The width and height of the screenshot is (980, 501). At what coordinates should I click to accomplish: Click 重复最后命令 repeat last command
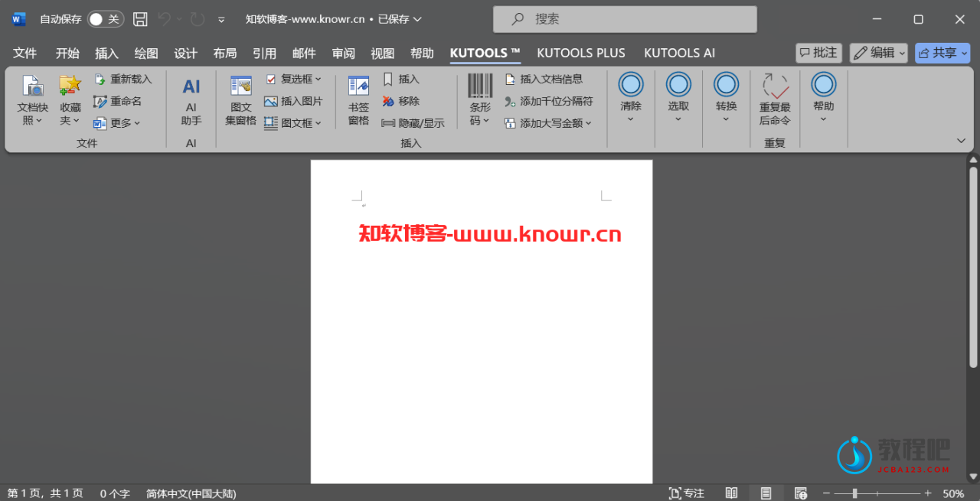point(775,100)
